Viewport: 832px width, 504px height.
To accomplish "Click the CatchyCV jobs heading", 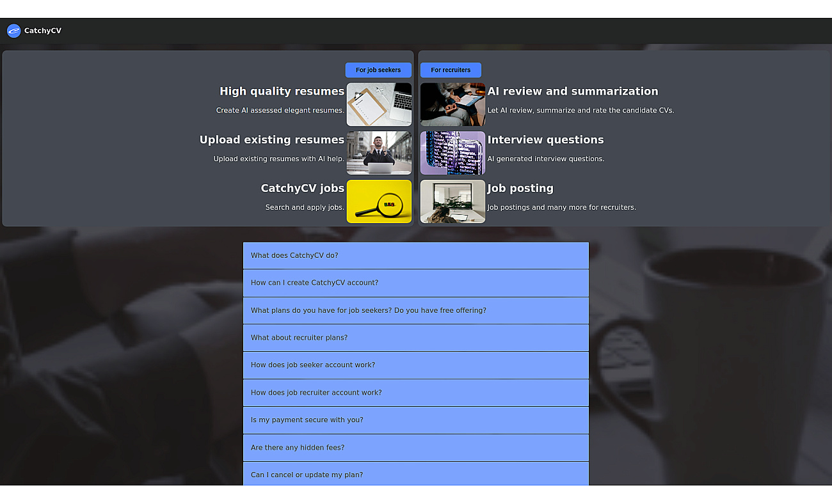I will (303, 189).
